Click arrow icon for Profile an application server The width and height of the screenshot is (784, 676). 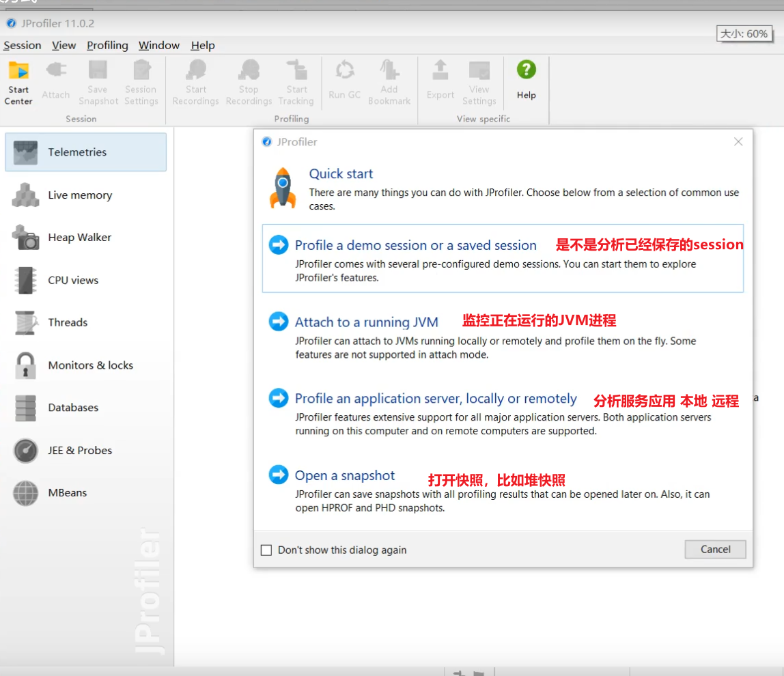pyautogui.click(x=279, y=398)
